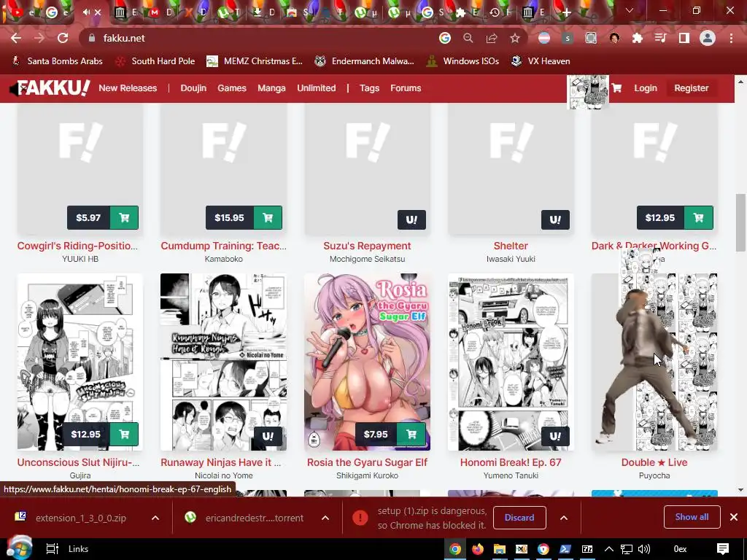
Task: Open the zoom magnifier in the address bar
Action: [468, 38]
